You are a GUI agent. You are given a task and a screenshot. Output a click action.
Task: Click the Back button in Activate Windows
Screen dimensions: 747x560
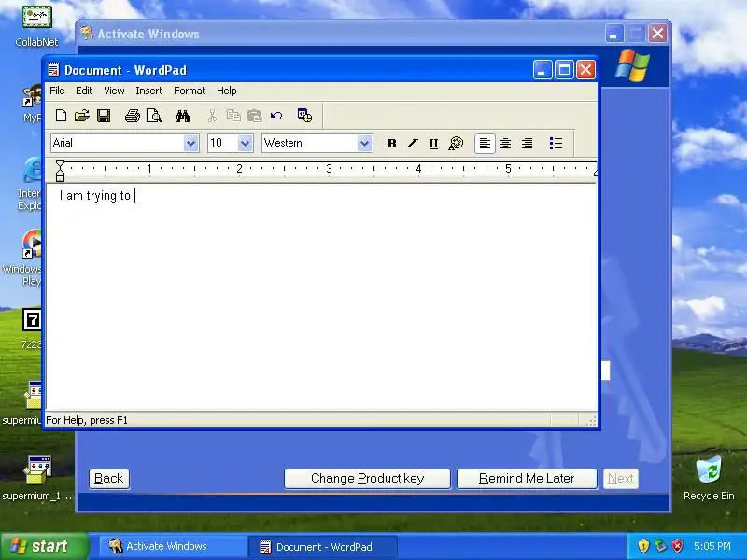[x=109, y=479]
